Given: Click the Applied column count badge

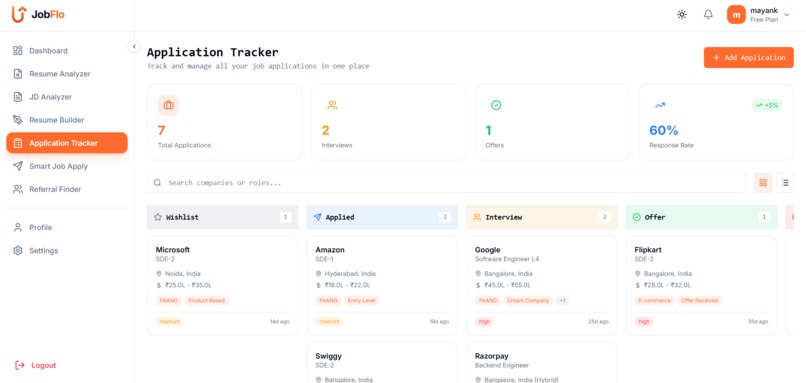Looking at the screenshot, I should [445, 217].
